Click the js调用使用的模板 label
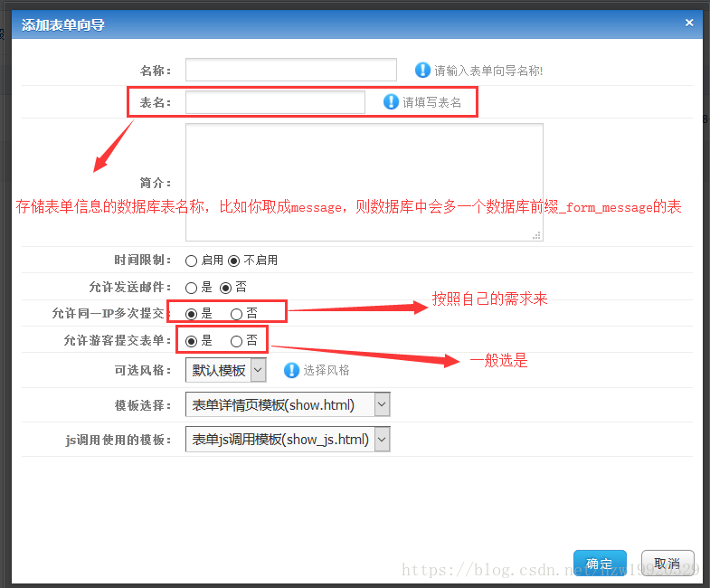 118,440
